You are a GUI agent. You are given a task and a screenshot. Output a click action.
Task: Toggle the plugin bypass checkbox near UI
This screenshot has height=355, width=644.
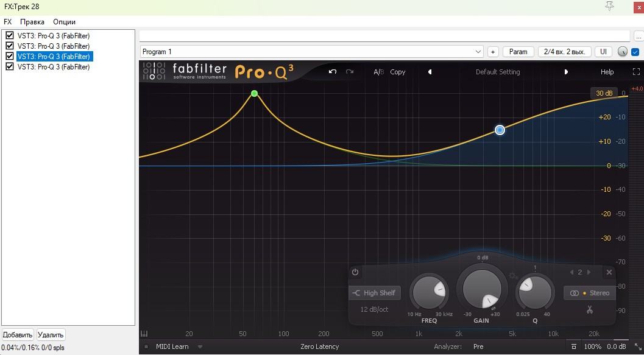[635, 52]
